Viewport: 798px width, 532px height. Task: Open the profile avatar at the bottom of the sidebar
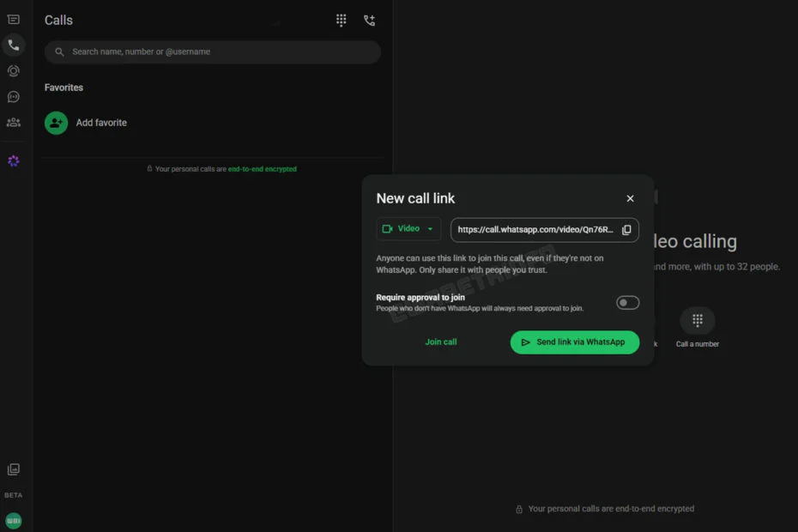click(x=13, y=520)
